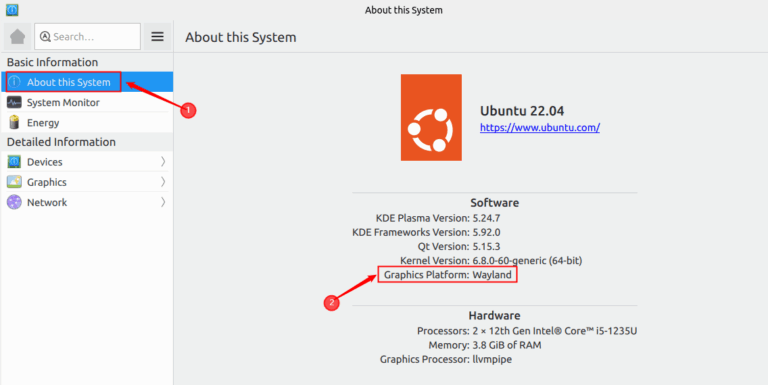Screen dimensions: 768x385
Task: Click the Processors value i5-1235U
Action: pos(554,331)
